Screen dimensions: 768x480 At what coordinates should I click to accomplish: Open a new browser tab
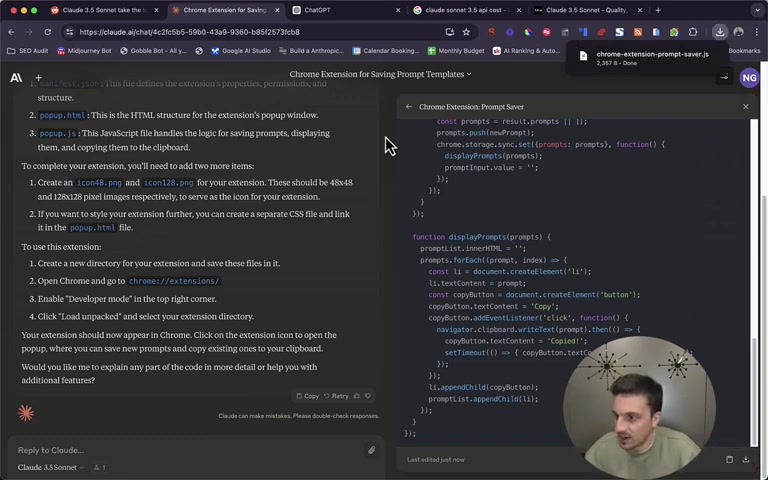[x=658, y=10]
